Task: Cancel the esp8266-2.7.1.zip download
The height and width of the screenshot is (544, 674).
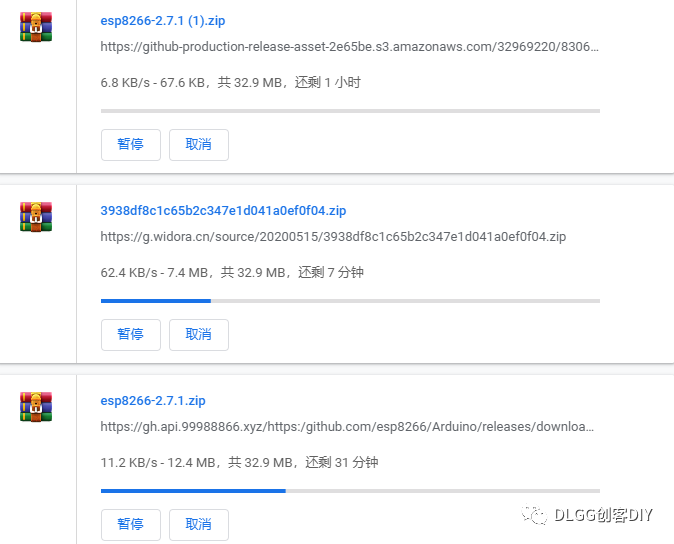Action: (x=199, y=525)
